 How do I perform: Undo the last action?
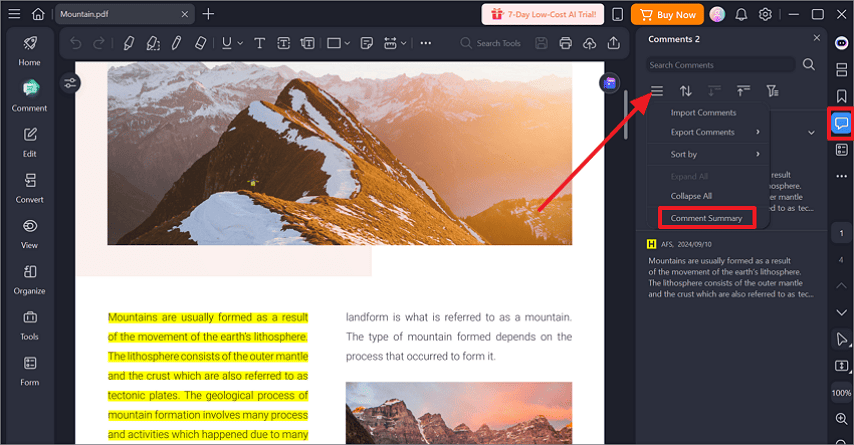[76, 43]
